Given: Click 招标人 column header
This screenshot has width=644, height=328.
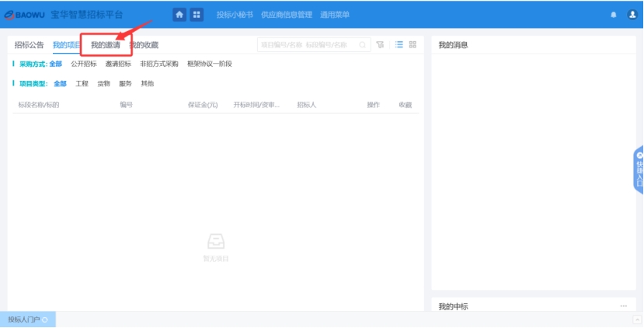Looking at the screenshot, I should [x=307, y=105].
